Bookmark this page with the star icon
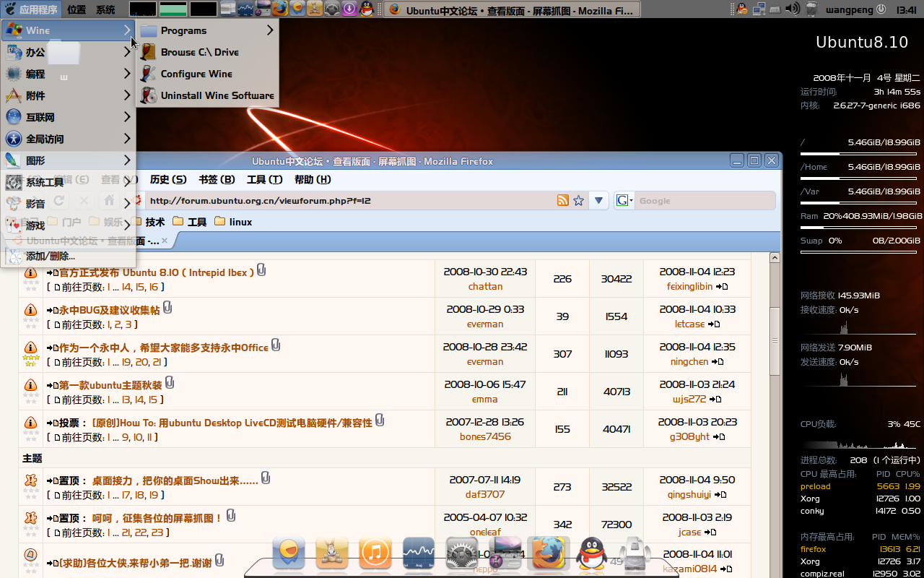The width and height of the screenshot is (924, 578). pyautogui.click(x=578, y=201)
